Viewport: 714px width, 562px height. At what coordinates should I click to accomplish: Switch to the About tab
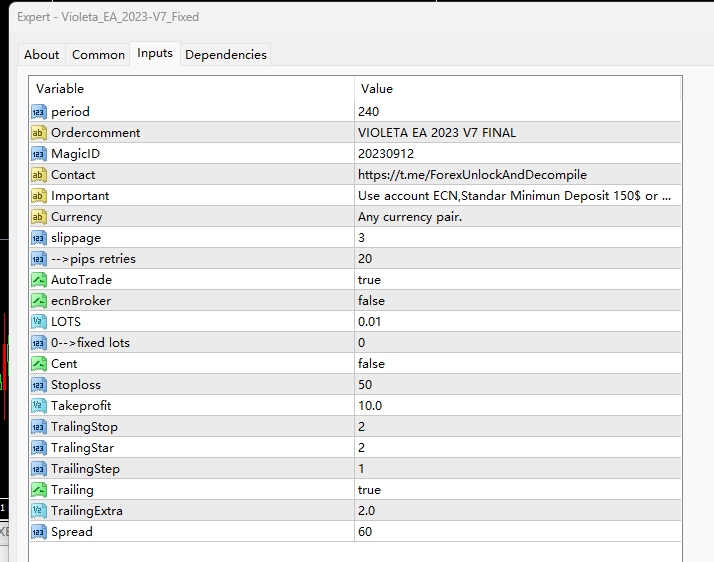click(42, 55)
